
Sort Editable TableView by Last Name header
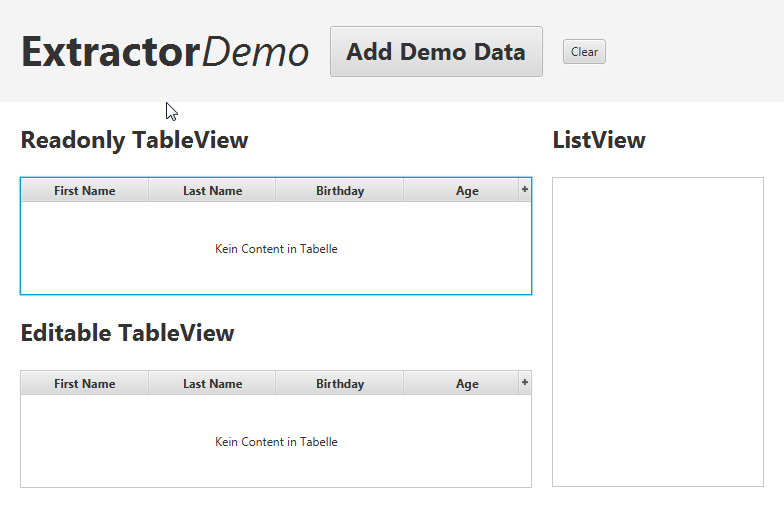[212, 384]
